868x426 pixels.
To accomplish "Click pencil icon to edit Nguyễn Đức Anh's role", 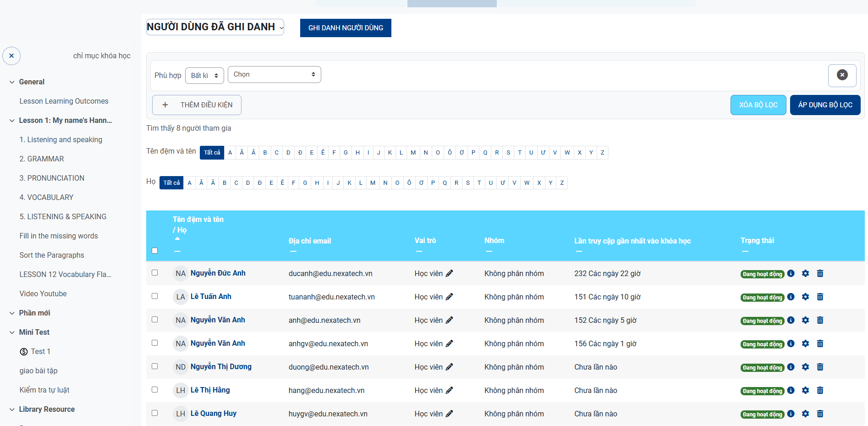I will tap(449, 273).
